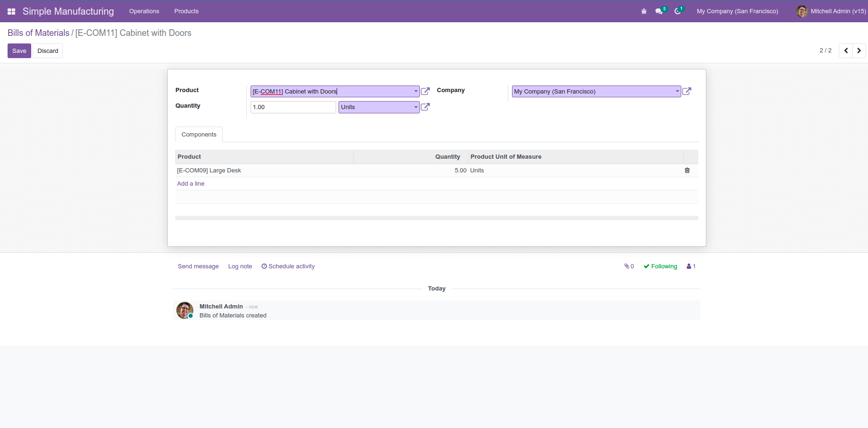Screen dimensions: 868x428
Task: Delete the Large Desk component line
Action: [687, 171]
